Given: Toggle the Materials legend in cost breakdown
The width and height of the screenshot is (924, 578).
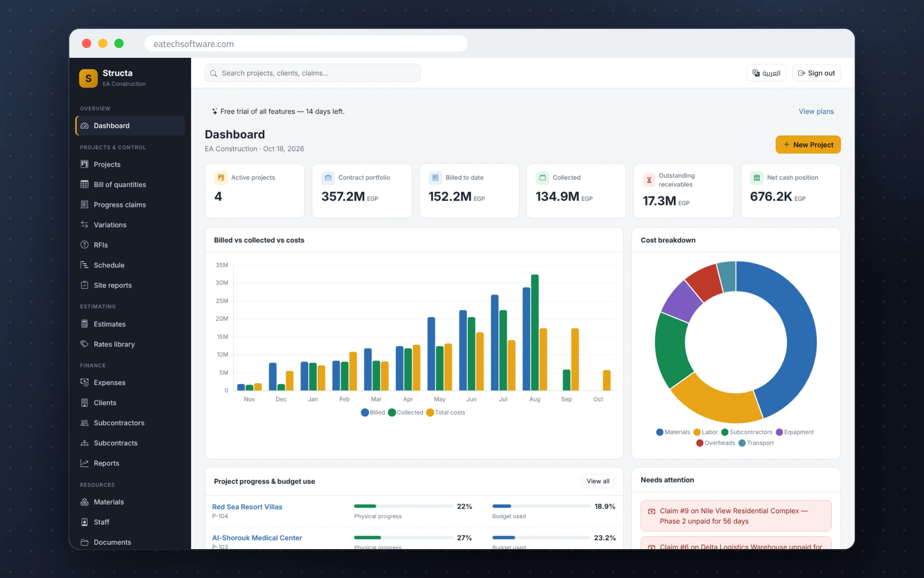Looking at the screenshot, I should (673, 432).
